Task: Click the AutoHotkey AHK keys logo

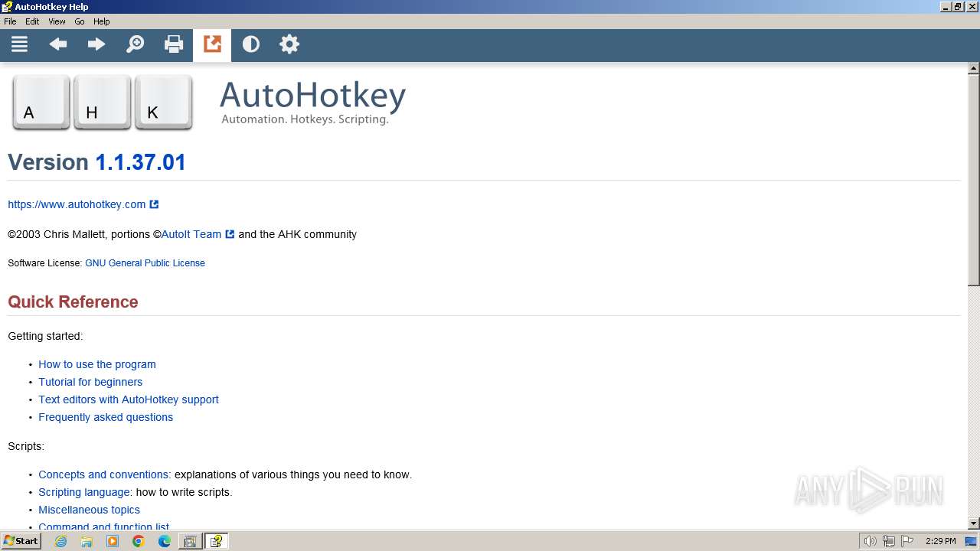Action: coord(103,103)
